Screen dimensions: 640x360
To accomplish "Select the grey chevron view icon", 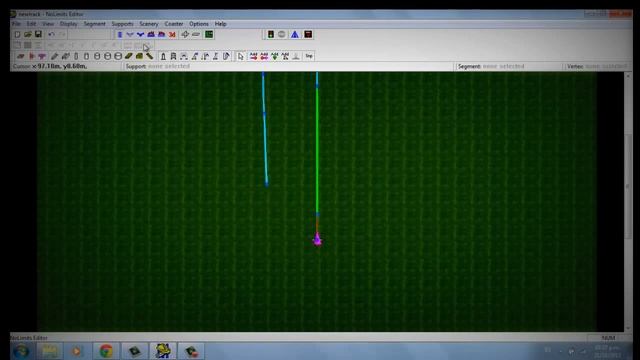I will tap(130, 35).
